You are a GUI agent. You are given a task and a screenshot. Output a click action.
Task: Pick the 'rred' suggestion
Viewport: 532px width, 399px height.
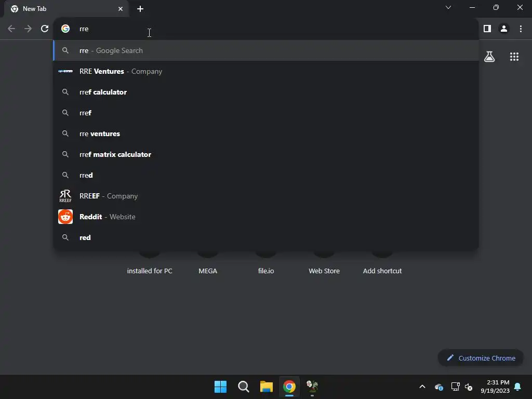click(x=267, y=175)
